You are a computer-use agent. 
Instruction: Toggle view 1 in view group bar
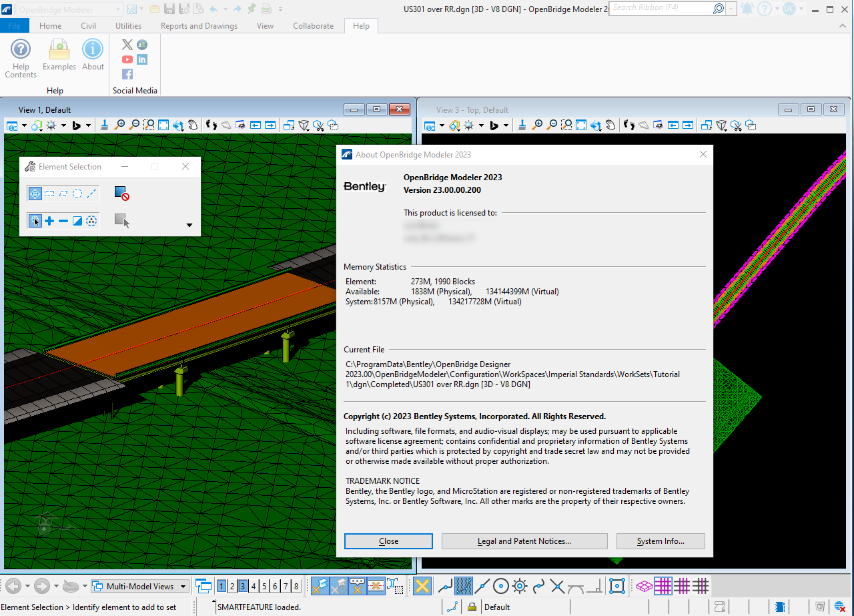point(222,587)
